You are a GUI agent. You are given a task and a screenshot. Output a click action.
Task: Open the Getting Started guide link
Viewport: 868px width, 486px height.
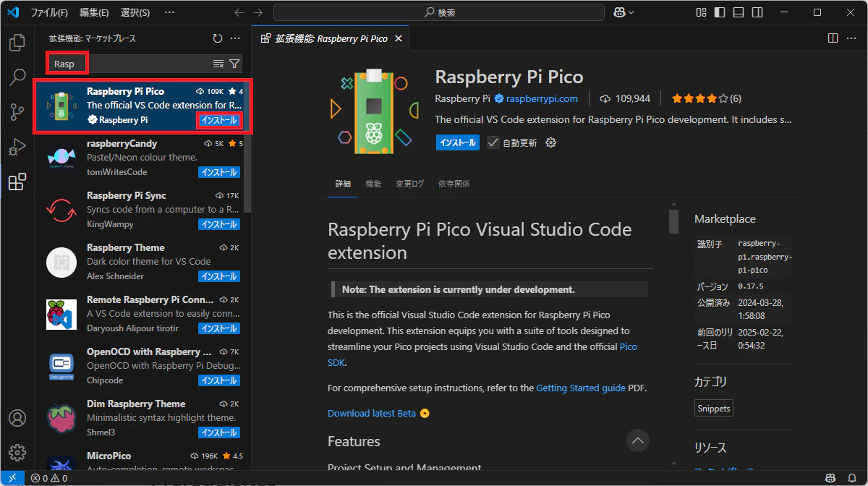581,388
